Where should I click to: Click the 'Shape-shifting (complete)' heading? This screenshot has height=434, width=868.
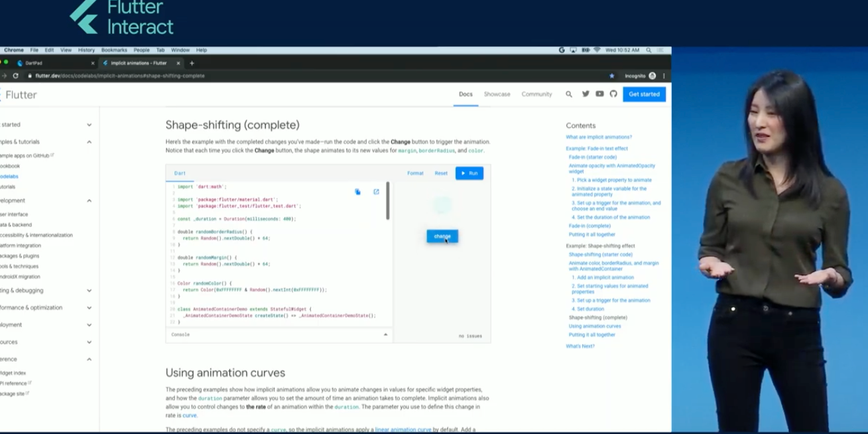[x=233, y=125]
